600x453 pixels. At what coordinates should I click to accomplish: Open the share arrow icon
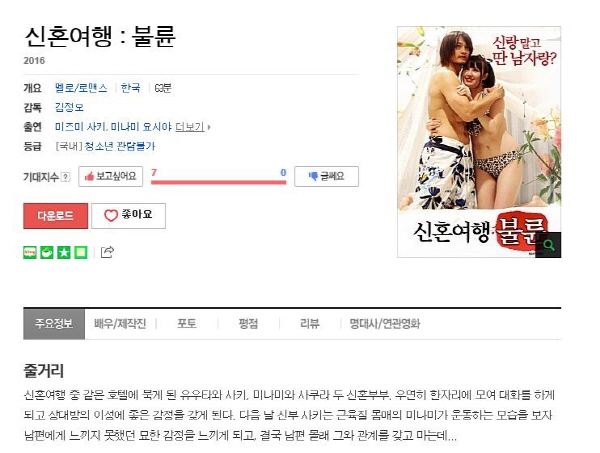[107, 252]
